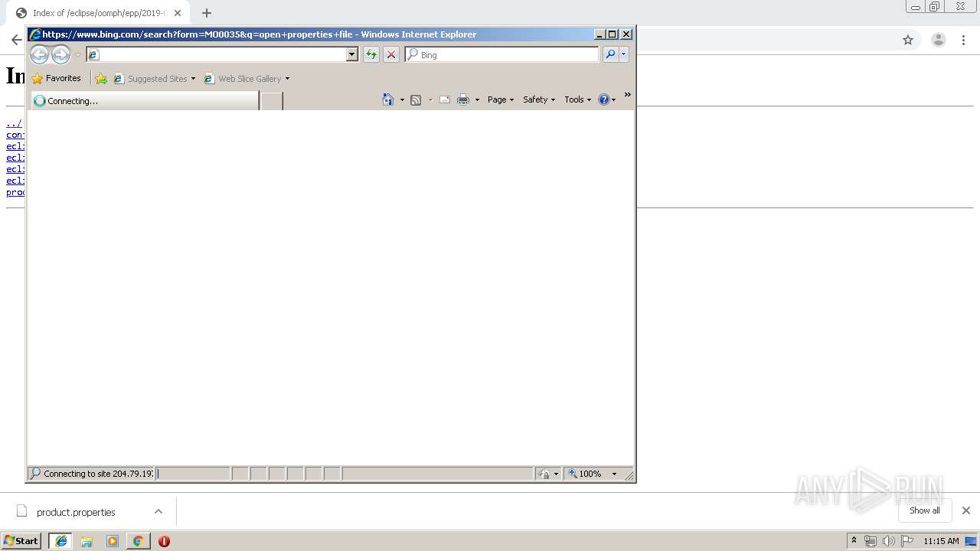Stop loading the Bing page

pos(391,54)
